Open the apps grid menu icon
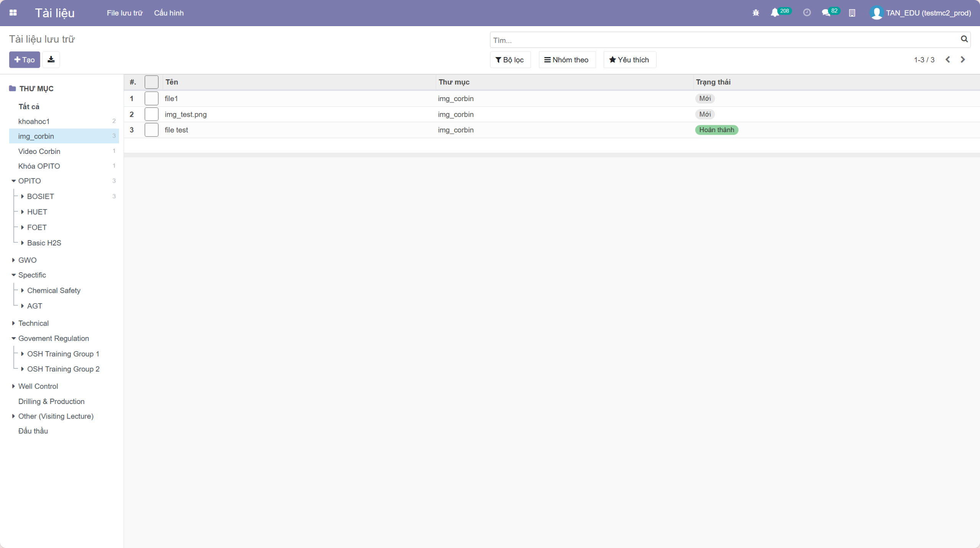The image size is (980, 548). click(13, 13)
